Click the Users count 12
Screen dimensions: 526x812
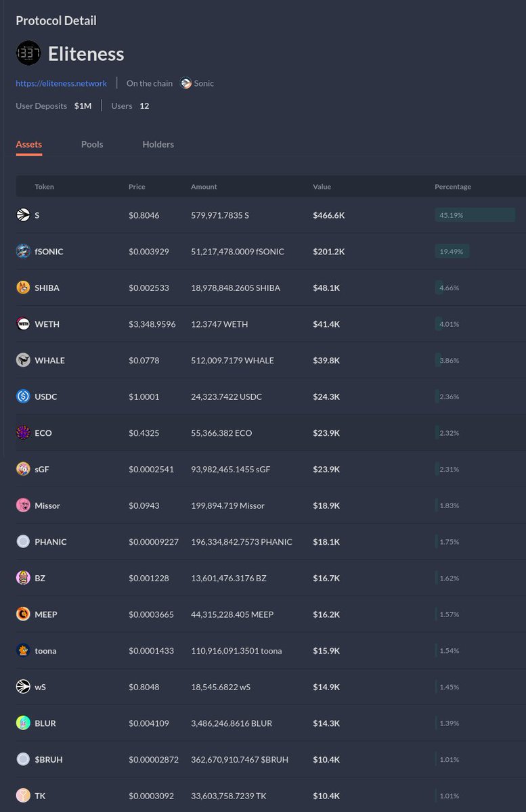point(144,106)
